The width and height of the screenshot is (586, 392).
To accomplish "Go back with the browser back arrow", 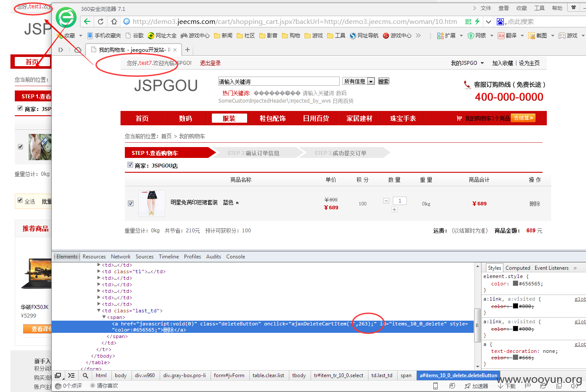I will tap(87, 21).
